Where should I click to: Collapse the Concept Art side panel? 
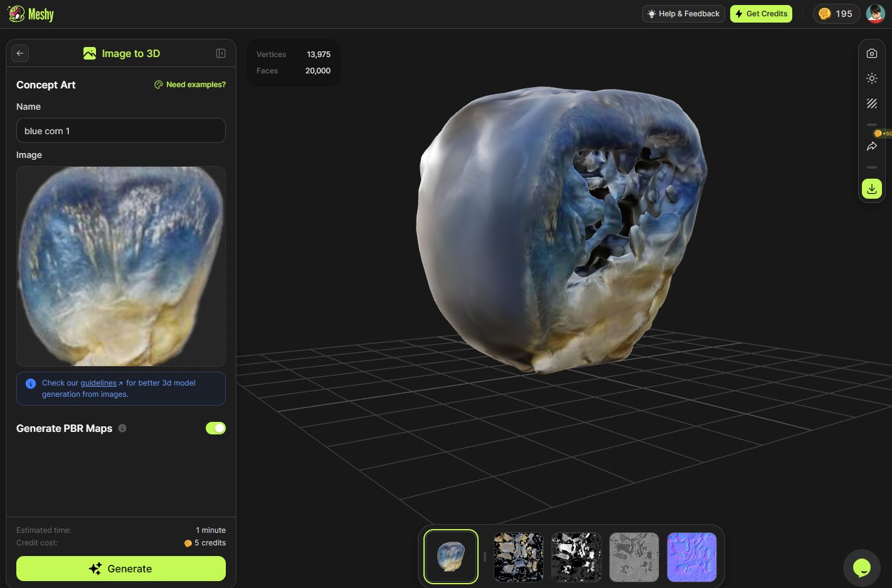click(x=220, y=53)
